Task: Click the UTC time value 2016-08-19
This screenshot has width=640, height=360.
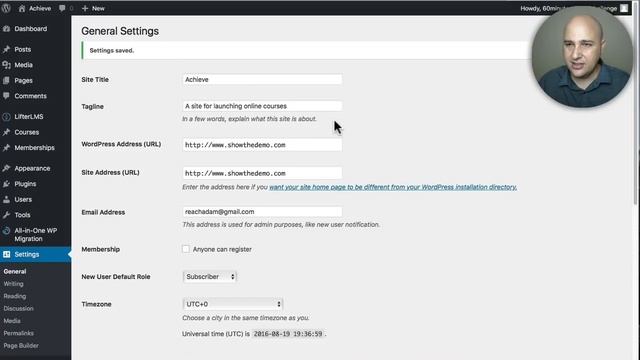Action: pos(288,334)
